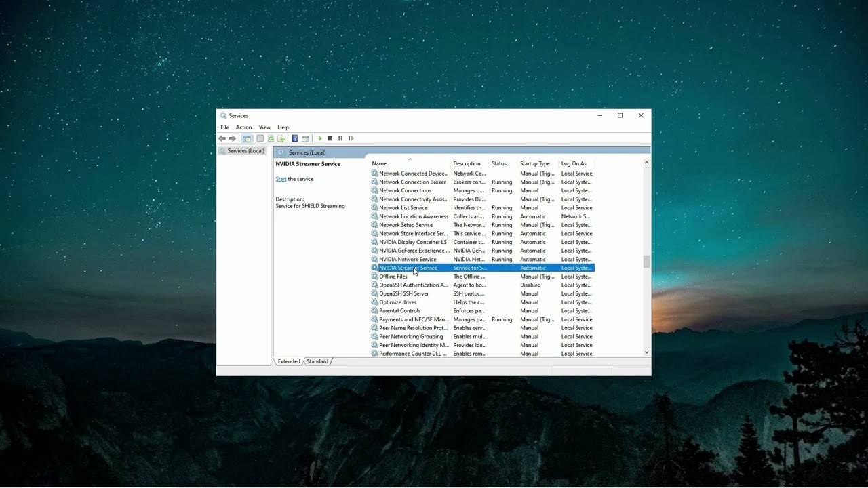Open the Help menu
The width and height of the screenshot is (868, 488).
click(283, 127)
